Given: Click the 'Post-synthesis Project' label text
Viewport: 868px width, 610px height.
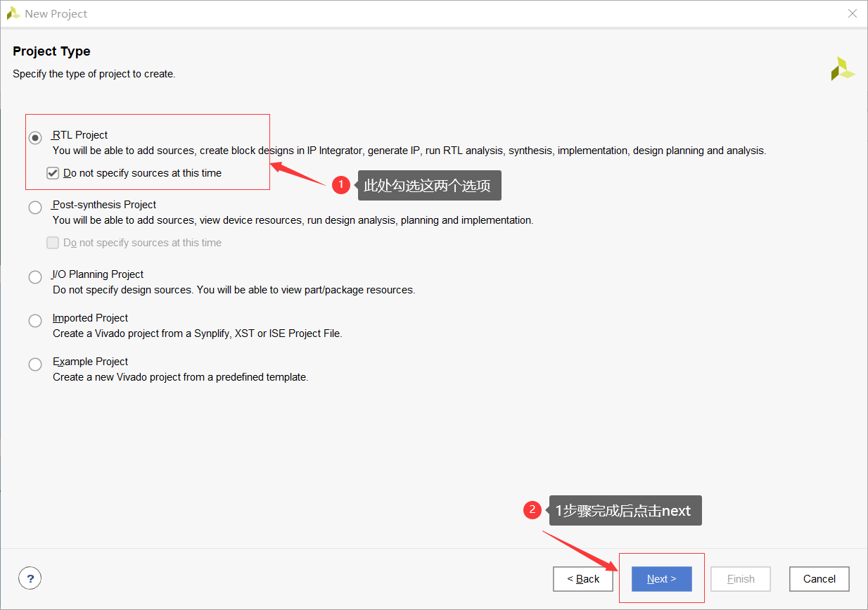Looking at the screenshot, I should pyautogui.click(x=104, y=205).
